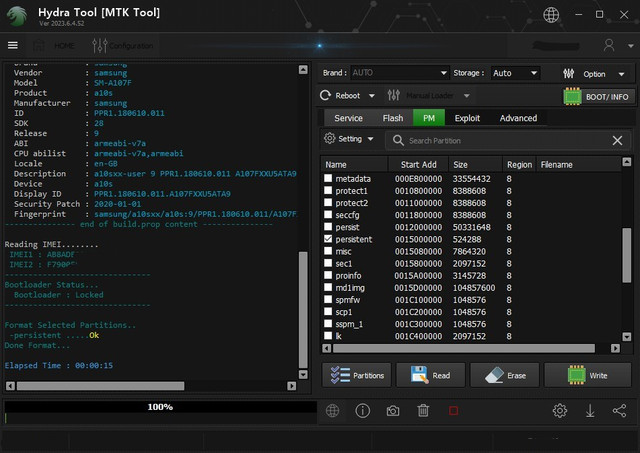Check the seccfg partition checkbox
Image resolution: width=640 pixels, height=453 pixels.
[328, 214]
